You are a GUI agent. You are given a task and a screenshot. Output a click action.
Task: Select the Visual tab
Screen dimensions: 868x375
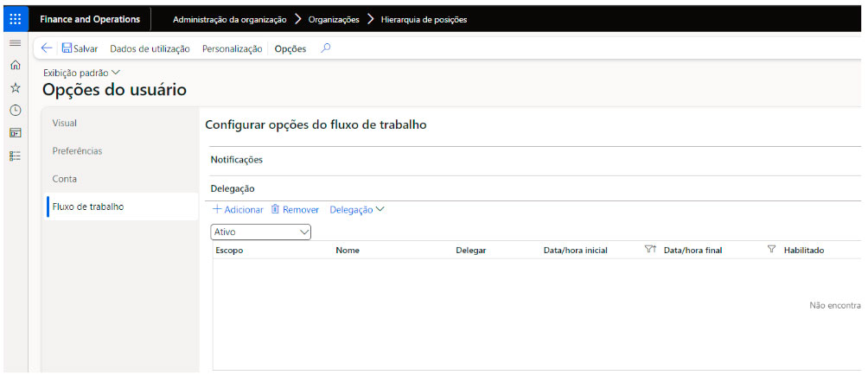click(x=65, y=123)
